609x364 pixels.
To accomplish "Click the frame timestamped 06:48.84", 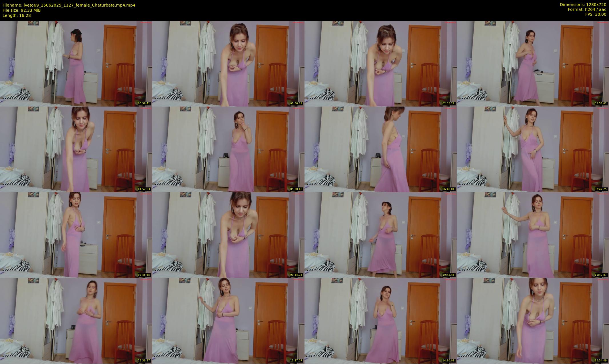I will [x=380, y=149].
